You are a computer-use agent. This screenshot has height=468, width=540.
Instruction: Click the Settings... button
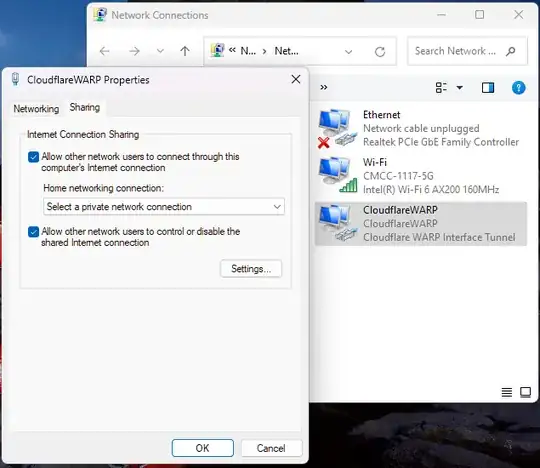[251, 269]
